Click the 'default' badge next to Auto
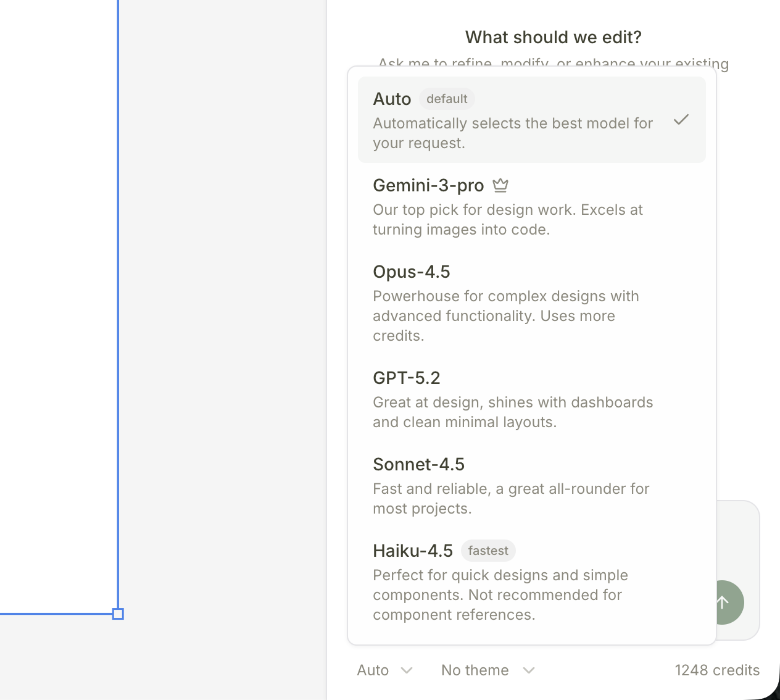Screen dimensions: 780x700 (446, 99)
